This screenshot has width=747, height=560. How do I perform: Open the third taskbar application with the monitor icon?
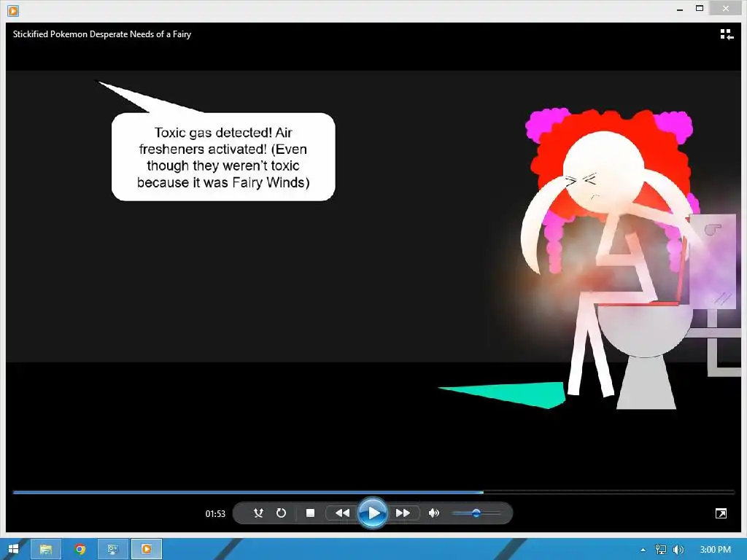[x=113, y=549]
